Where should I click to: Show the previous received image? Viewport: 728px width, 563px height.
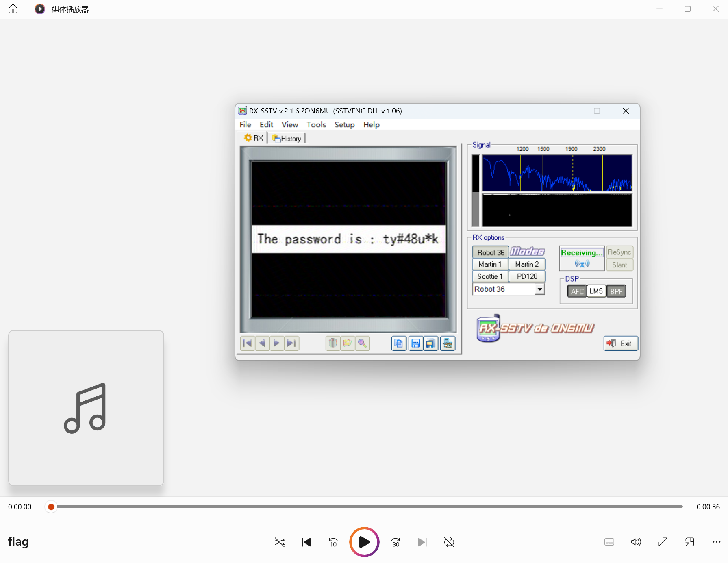262,343
